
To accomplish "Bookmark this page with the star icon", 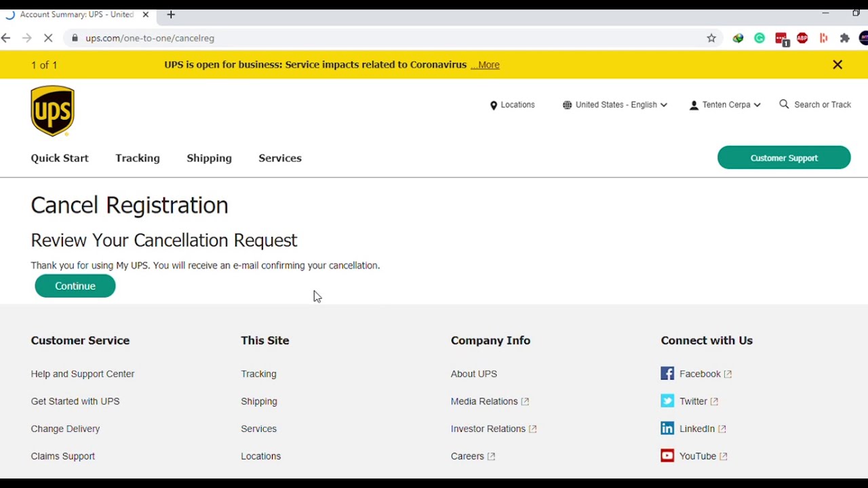I will [711, 39].
